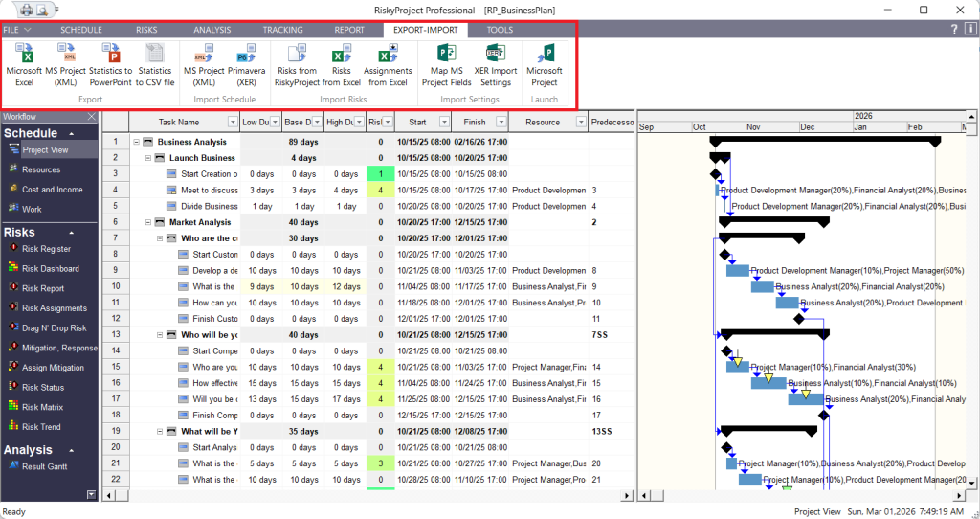
Task: Close the Workflow side panel
Action: [x=92, y=116]
